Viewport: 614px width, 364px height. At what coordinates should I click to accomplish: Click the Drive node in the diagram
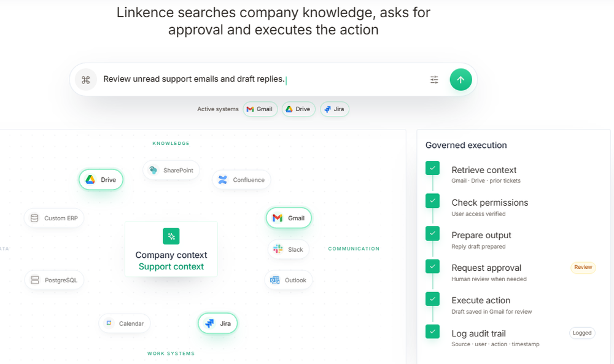click(x=101, y=180)
